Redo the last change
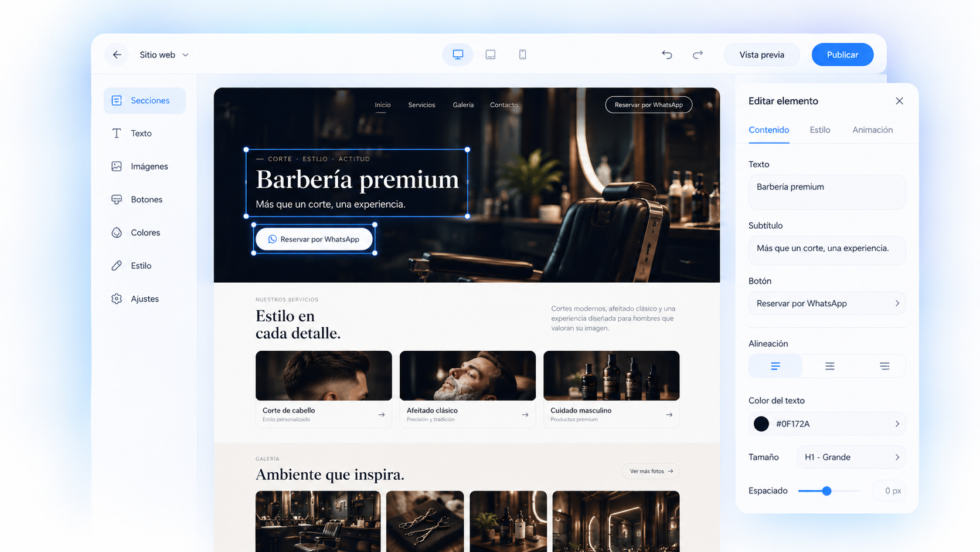This screenshot has width=980, height=552. 697,55
